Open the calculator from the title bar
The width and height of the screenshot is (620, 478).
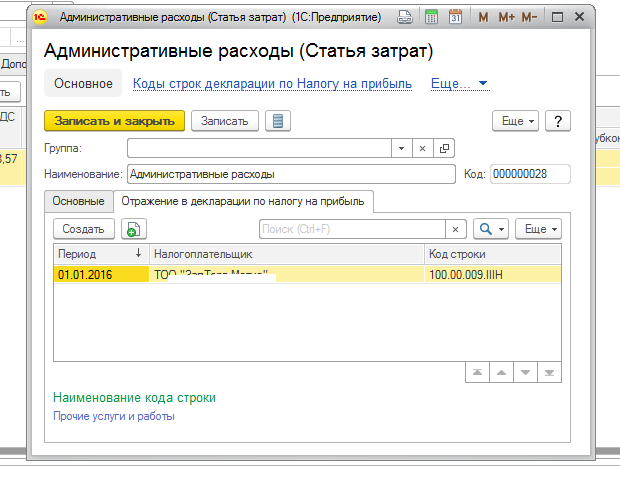[x=431, y=18]
